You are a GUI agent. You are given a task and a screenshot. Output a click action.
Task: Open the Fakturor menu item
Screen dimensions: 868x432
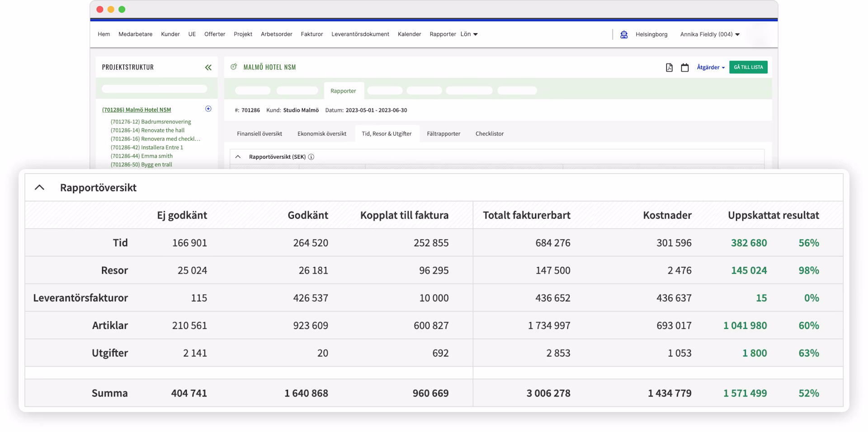[x=311, y=34]
